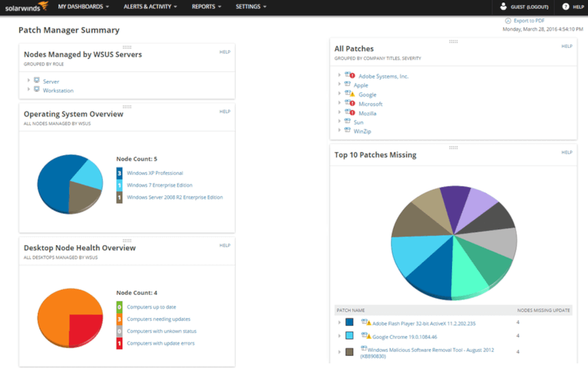Viewport: 588px width, 368px height.
Task: Click the Top 10 Patches Missing pie chart
Action: click(454, 242)
